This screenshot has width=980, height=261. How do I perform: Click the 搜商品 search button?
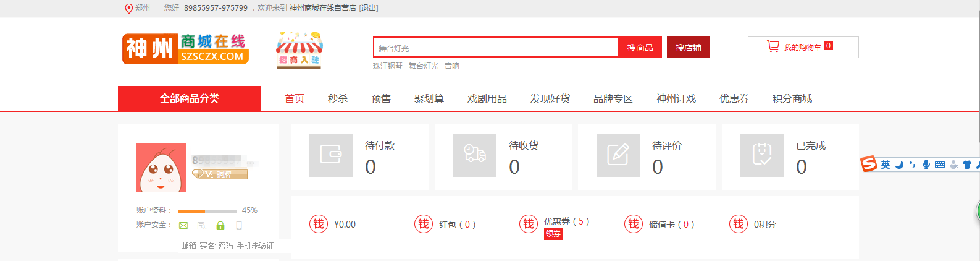click(x=640, y=48)
